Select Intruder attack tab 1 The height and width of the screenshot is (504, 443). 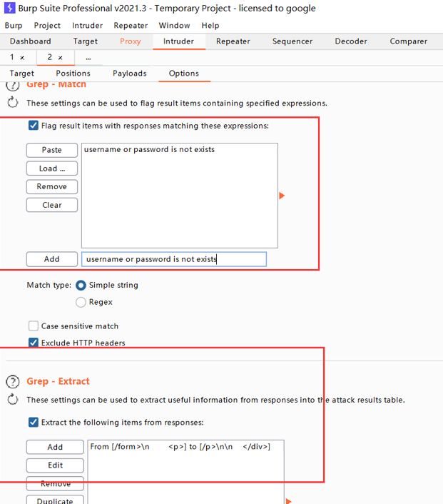12,58
